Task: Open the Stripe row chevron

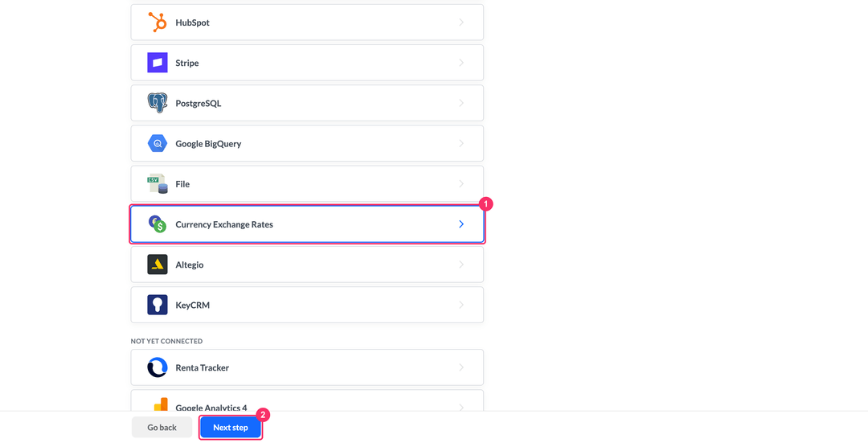Action: pos(461,63)
